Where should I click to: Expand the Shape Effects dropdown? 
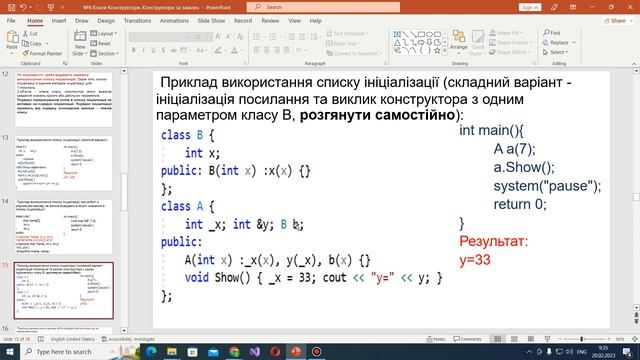coord(529,52)
